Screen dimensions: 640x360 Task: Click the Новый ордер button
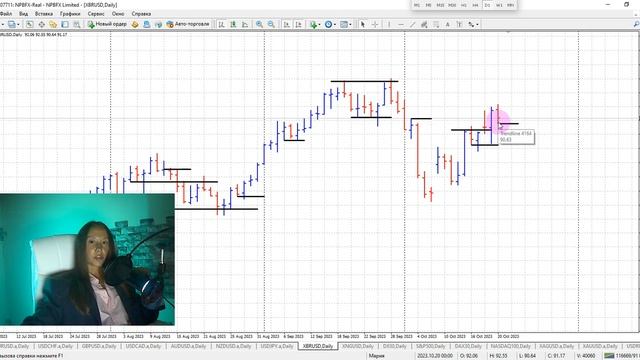(107, 24)
